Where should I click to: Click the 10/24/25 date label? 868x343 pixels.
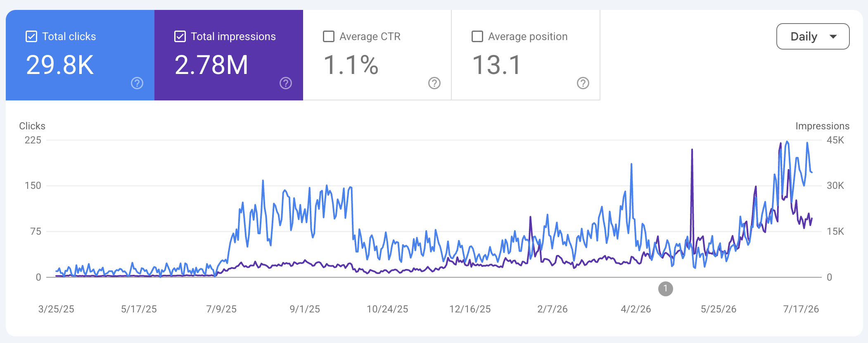(387, 309)
